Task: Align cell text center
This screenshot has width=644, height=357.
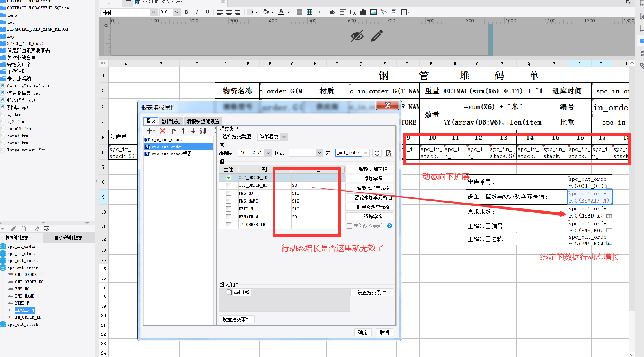Action: point(229,12)
